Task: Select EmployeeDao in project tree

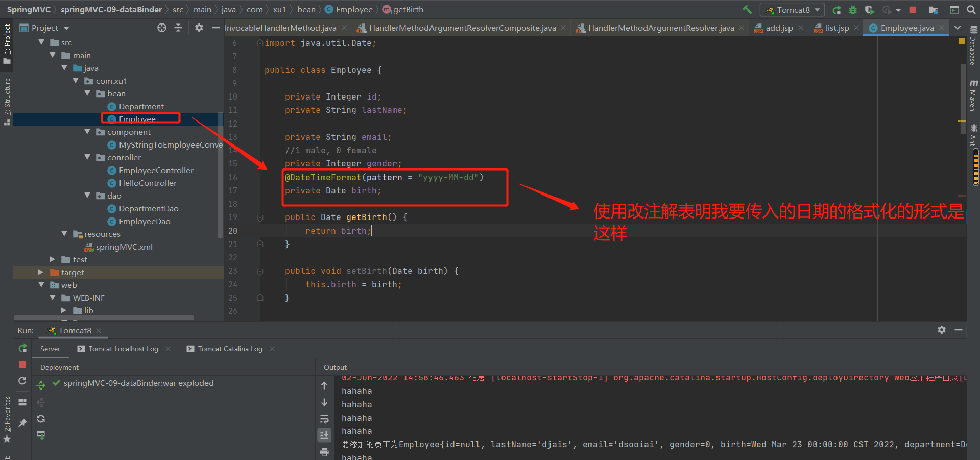Action: point(145,221)
